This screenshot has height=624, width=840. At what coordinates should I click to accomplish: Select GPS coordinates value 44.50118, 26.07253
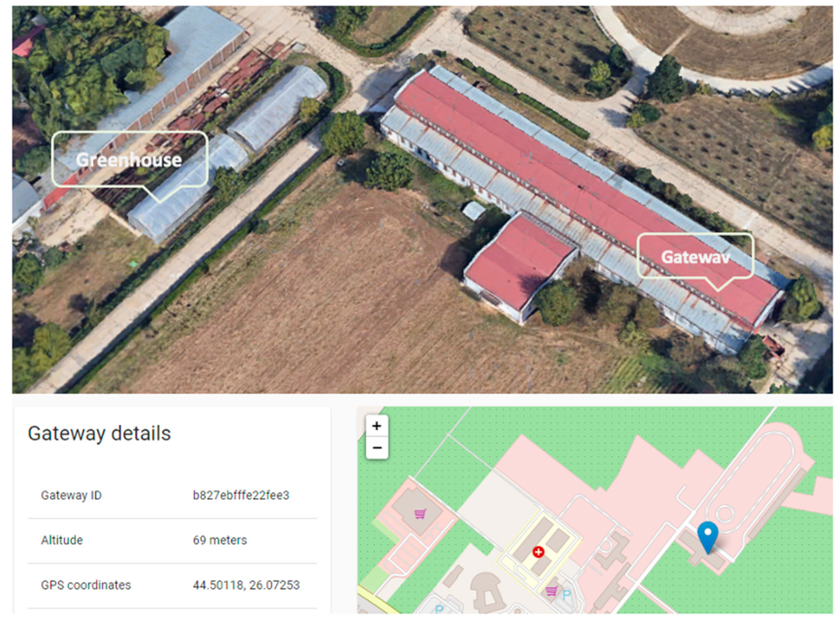tap(246, 585)
